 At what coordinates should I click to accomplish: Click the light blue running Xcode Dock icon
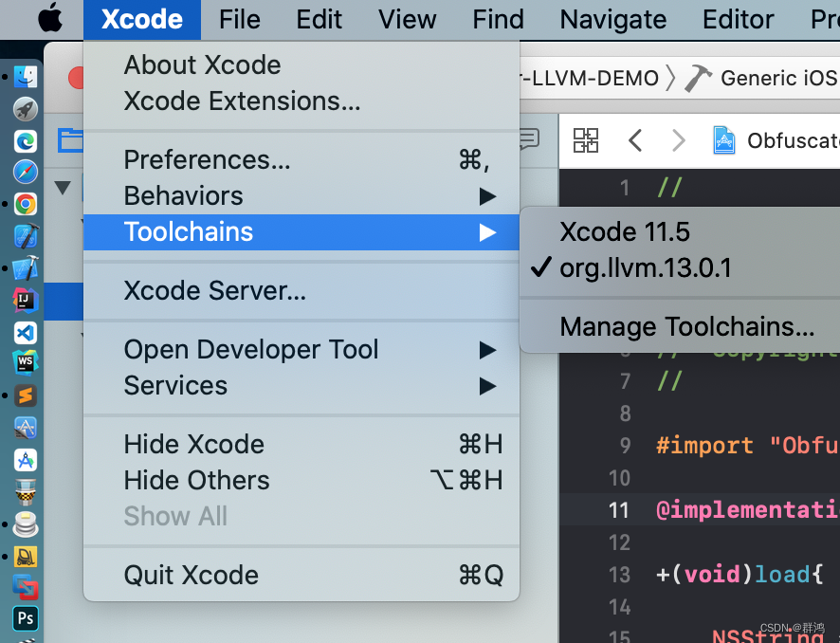click(x=26, y=267)
